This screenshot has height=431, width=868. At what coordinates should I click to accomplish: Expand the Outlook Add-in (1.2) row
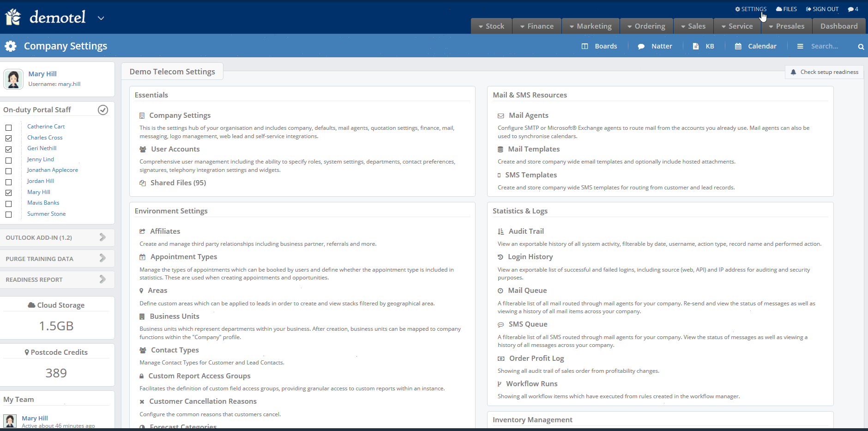click(57, 237)
